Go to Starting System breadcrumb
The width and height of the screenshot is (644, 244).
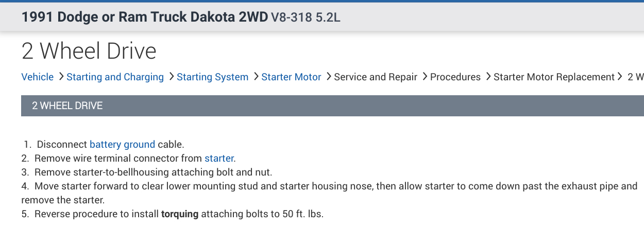[212, 77]
